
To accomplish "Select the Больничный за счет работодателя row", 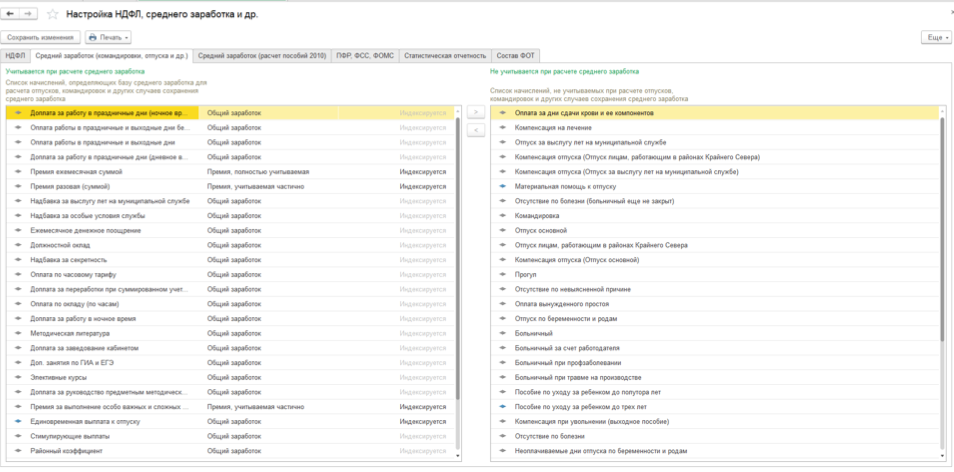I will click(716, 348).
